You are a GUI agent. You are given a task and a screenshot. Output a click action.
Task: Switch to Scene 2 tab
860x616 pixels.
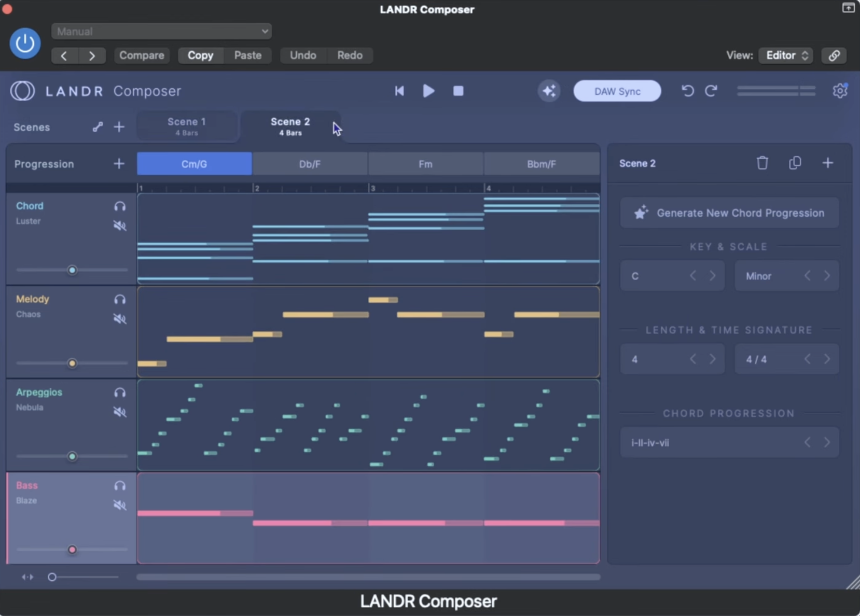click(x=290, y=127)
